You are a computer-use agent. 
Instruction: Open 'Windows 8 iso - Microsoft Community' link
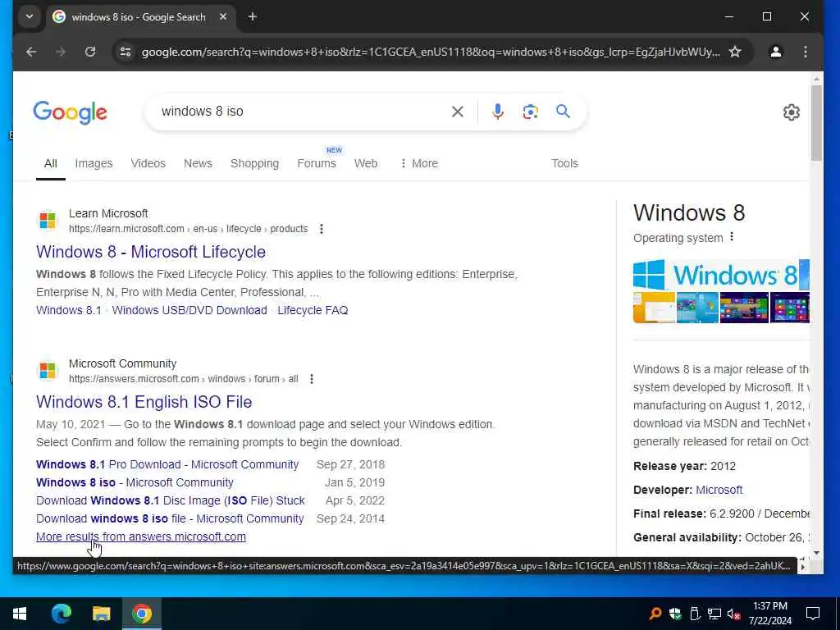coord(135,482)
